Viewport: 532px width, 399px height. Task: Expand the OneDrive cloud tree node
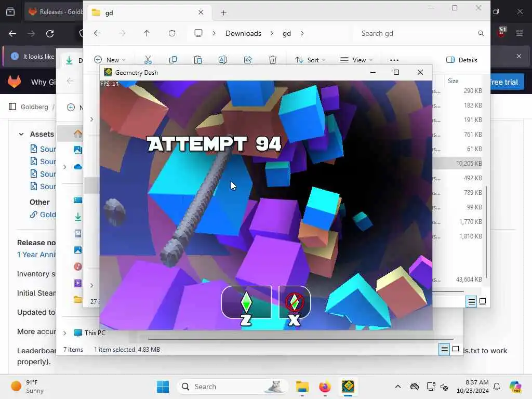65,167
